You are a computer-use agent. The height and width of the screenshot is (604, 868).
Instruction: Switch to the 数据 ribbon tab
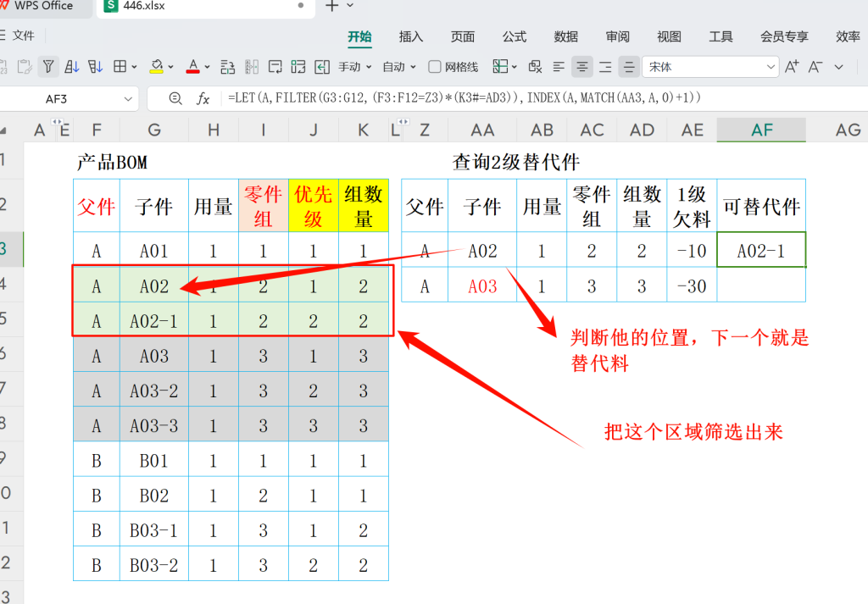565,36
